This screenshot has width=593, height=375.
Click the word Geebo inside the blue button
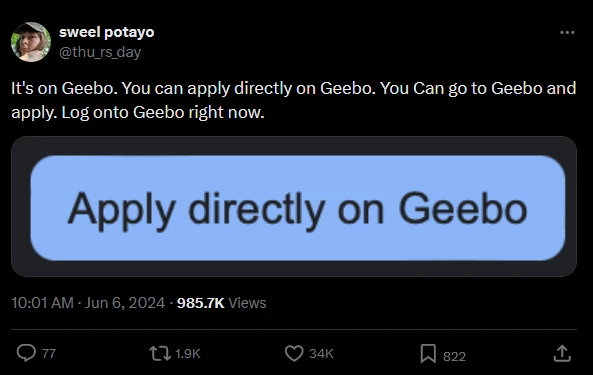[x=463, y=209]
